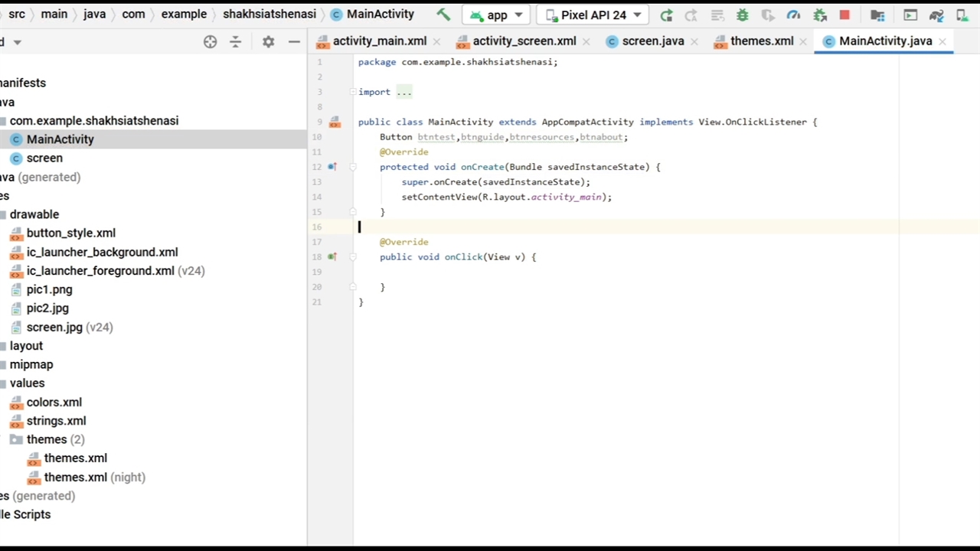Click Attach Debugger to Android Process icon
The width and height of the screenshot is (980, 551).
[x=820, y=15]
